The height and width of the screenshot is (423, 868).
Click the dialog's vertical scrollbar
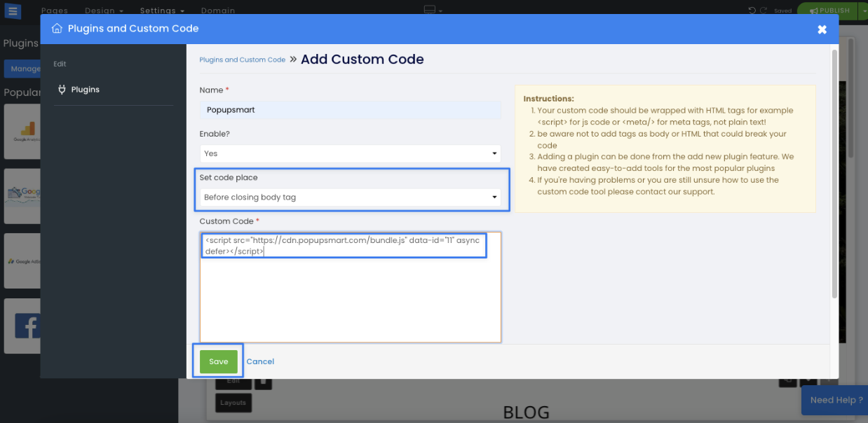[x=834, y=174]
